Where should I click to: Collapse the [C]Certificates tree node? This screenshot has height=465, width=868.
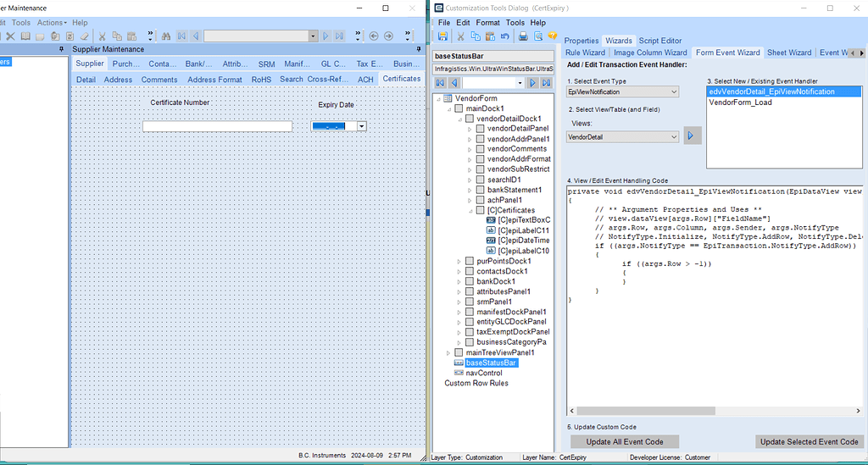click(x=470, y=210)
